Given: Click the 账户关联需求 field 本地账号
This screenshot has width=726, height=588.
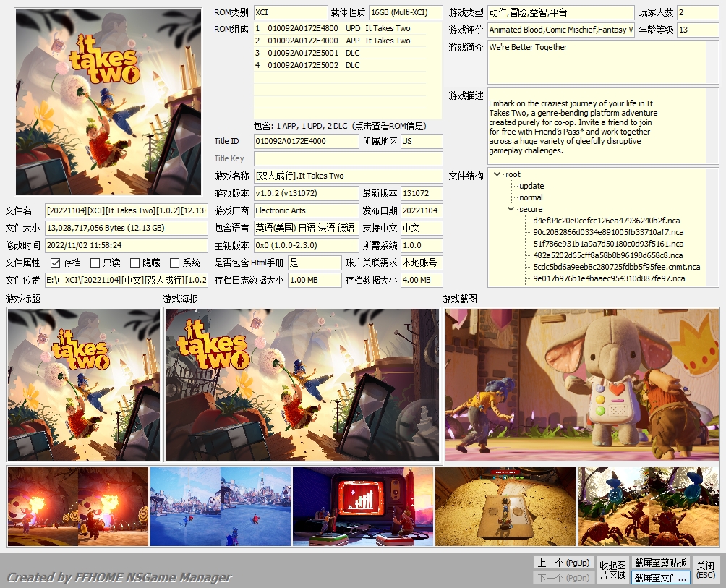Looking at the screenshot, I should point(422,263).
